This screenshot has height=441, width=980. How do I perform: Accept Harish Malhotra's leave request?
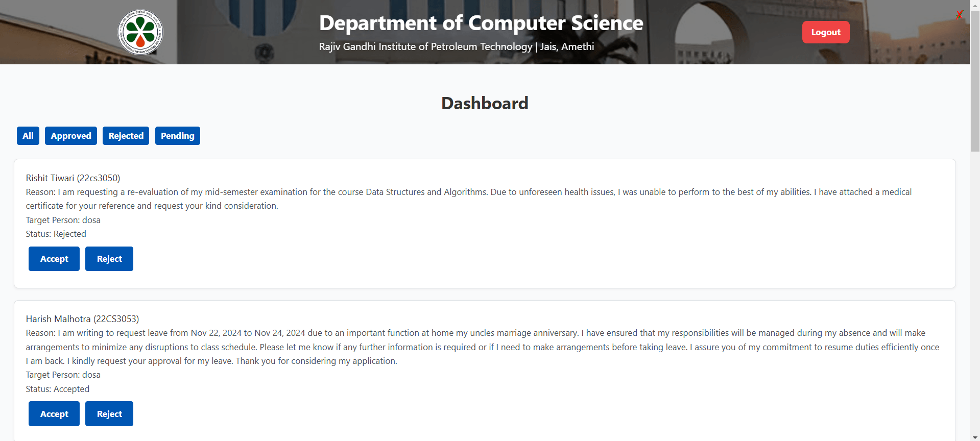click(54, 414)
